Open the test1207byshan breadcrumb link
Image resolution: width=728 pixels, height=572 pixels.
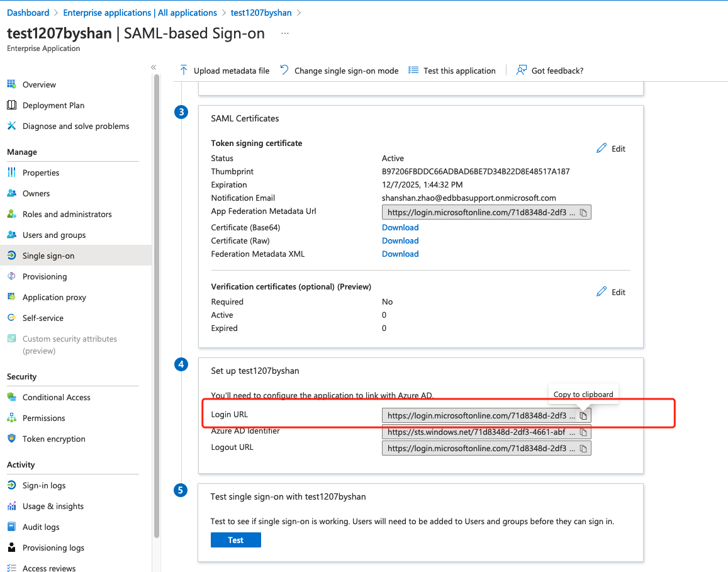click(261, 13)
